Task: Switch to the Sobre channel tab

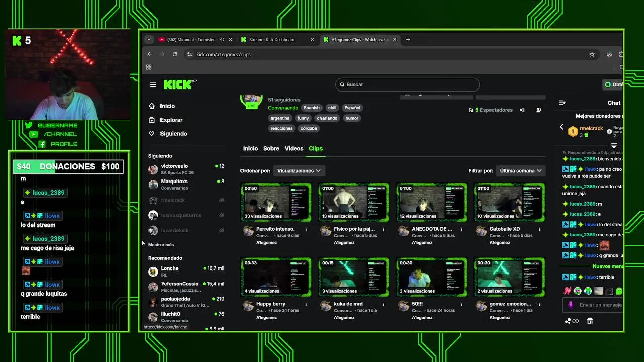Action: (x=271, y=149)
